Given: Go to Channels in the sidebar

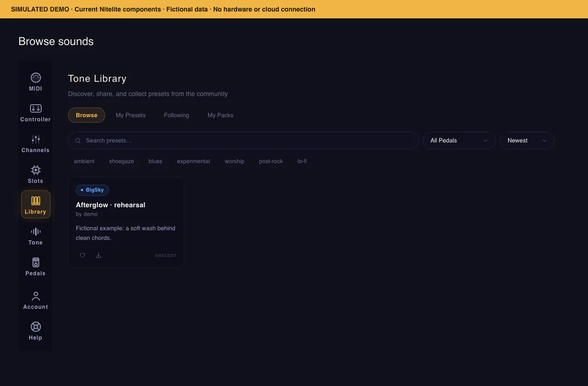Looking at the screenshot, I should pyautogui.click(x=35, y=143).
